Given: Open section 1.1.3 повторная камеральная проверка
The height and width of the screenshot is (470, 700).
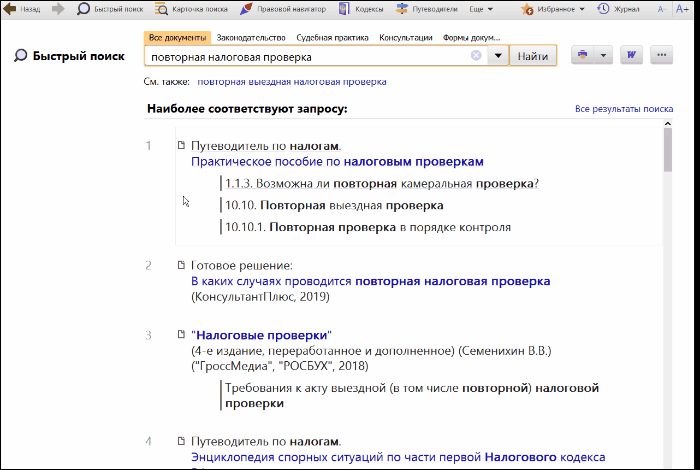Looking at the screenshot, I should point(382,183).
